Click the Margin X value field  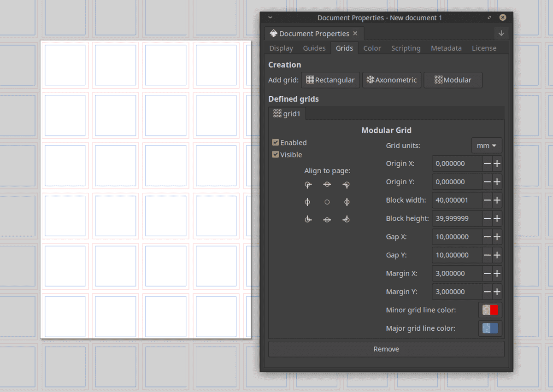coord(457,274)
